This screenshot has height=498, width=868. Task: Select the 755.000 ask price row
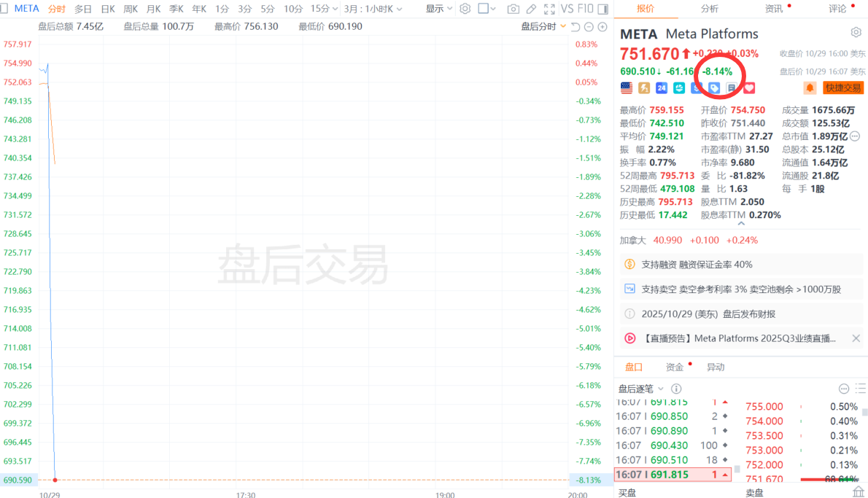click(x=802, y=407)
